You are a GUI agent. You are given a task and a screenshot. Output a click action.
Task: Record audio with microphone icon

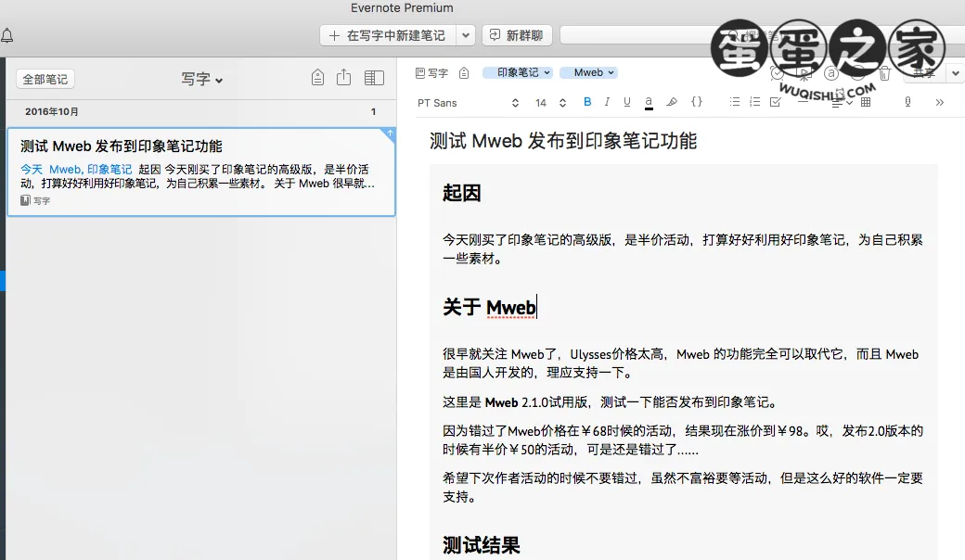pos(907,102)
